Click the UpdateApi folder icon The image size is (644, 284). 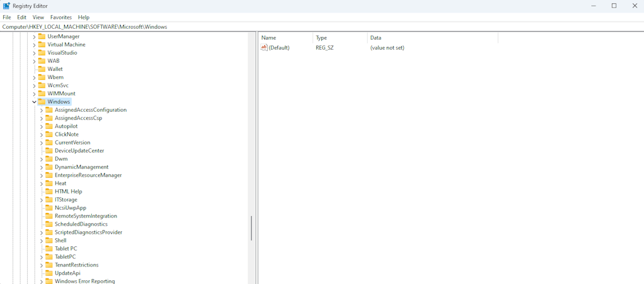click(49, 273)
